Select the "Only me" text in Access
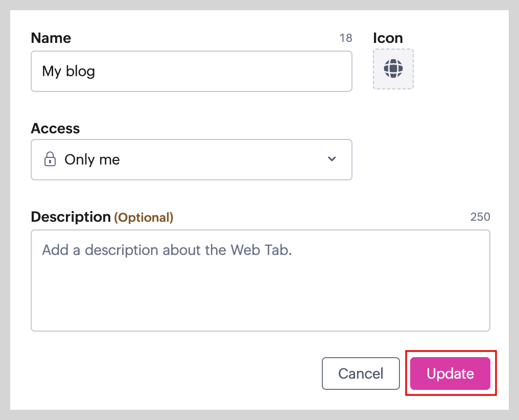This screenshot has width=519, height=420. pyautogui.click(x=92, y=159)
